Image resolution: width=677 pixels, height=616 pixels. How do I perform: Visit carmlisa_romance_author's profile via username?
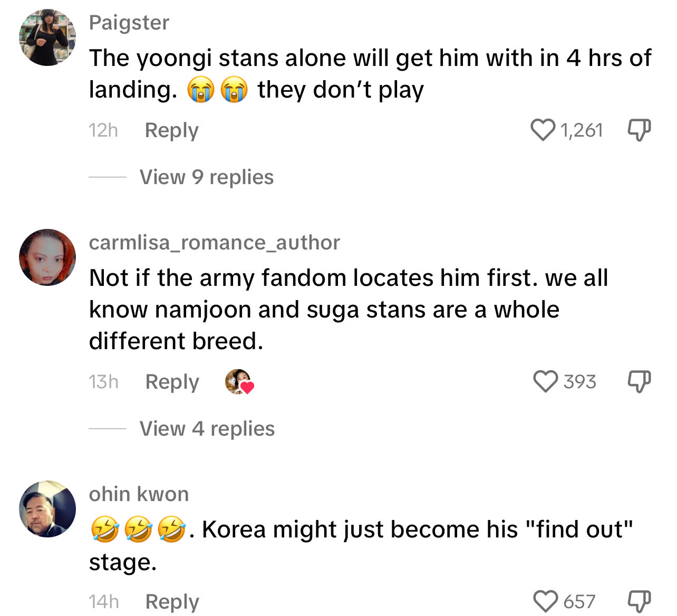click(215, 243)
